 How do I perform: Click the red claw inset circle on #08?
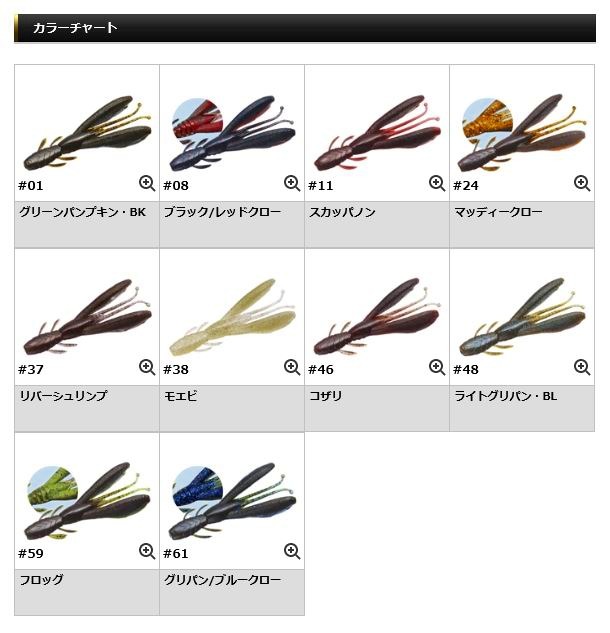click(x=197, y=119)
